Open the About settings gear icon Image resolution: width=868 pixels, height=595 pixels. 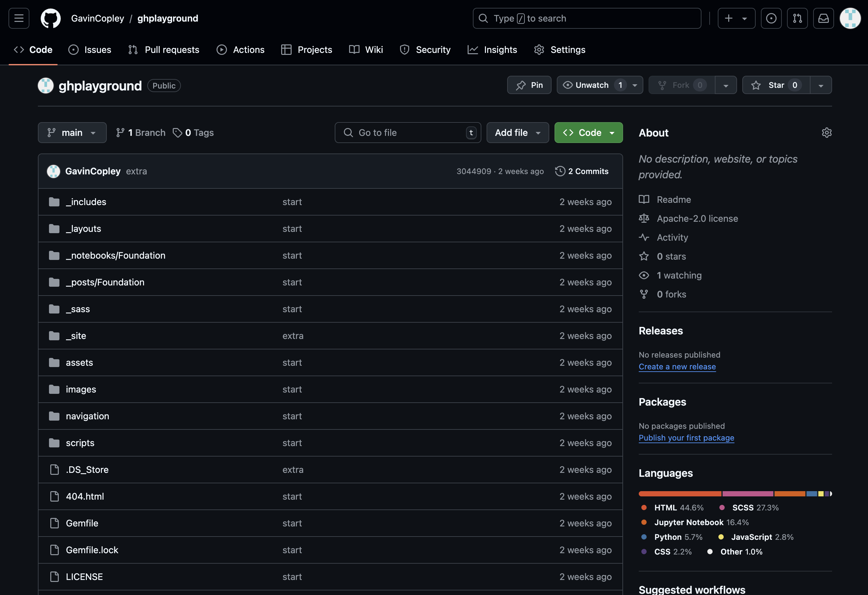click(x=827, y=133)
